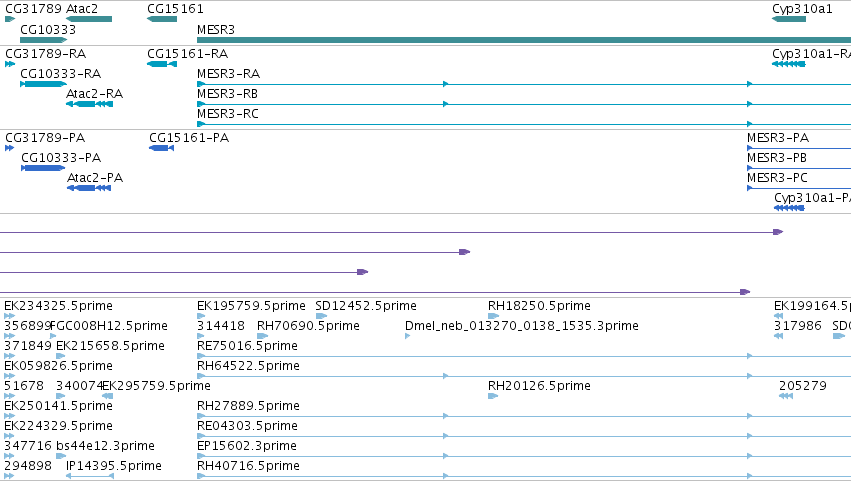Click the CG10333-PA protein glyph
Viewport: 851px width, 481px height.
(43, 168)
